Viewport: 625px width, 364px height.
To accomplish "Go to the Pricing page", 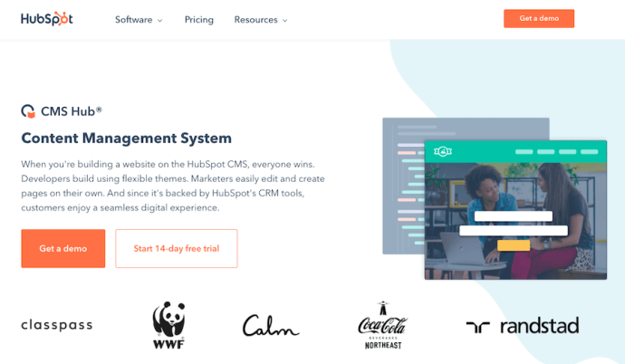I will click(199, 20).
